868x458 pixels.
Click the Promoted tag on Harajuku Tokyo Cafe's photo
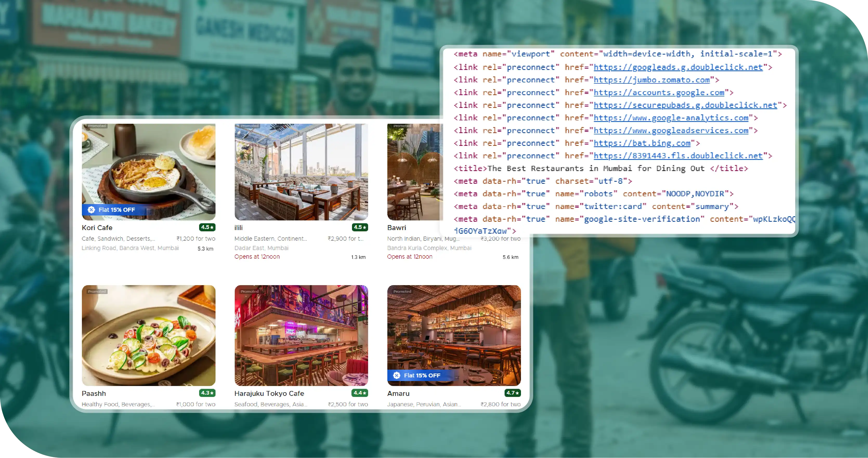click(x=249, y=292)
